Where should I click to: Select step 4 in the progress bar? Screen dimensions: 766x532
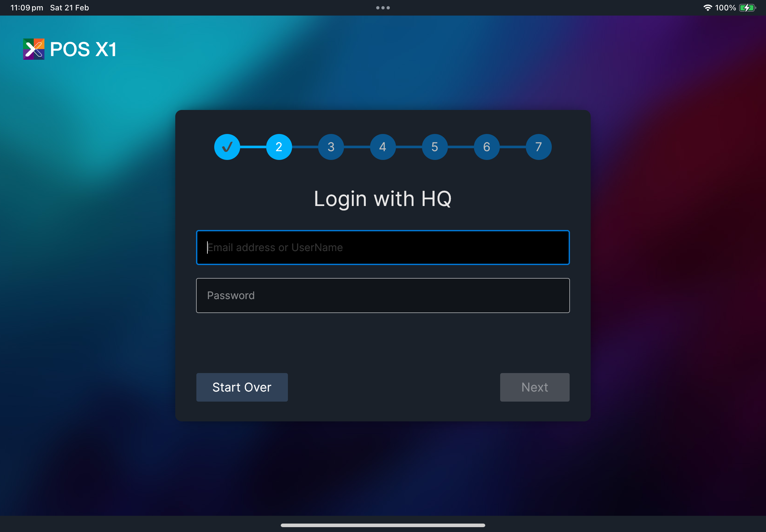(x=382, y=147)
